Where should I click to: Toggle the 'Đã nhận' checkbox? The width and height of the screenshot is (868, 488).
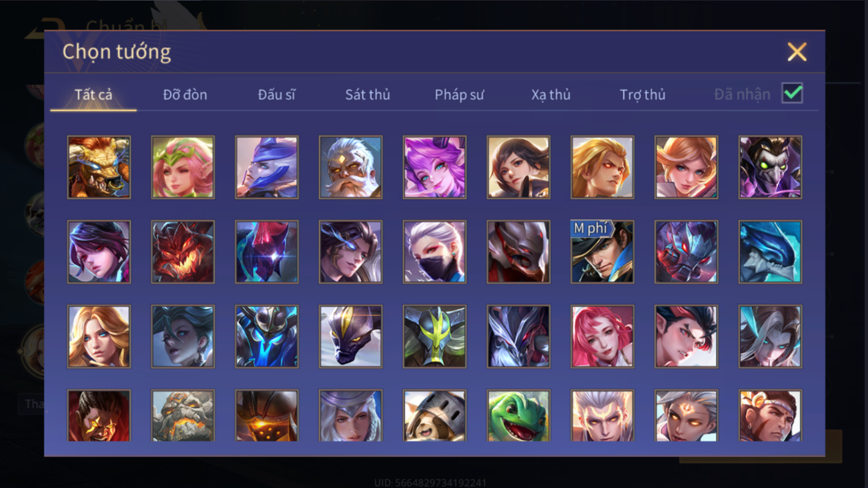point(792,93)
